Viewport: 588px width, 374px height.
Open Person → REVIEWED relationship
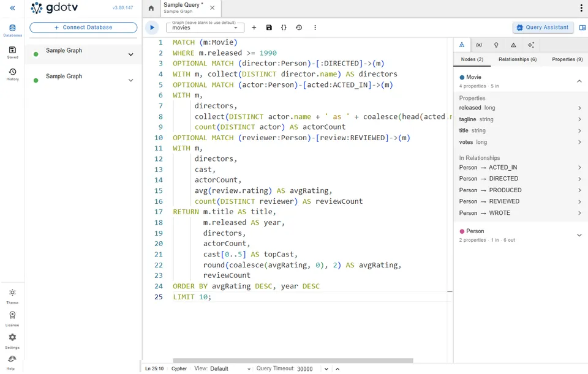(521, 201)
